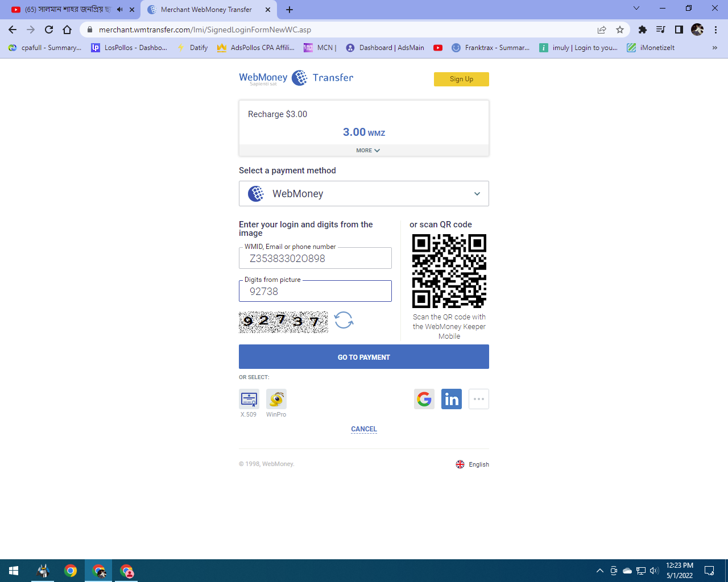Mute the YouTube tab audio icon
Screen dimensions: 728x582
point(120,10)
